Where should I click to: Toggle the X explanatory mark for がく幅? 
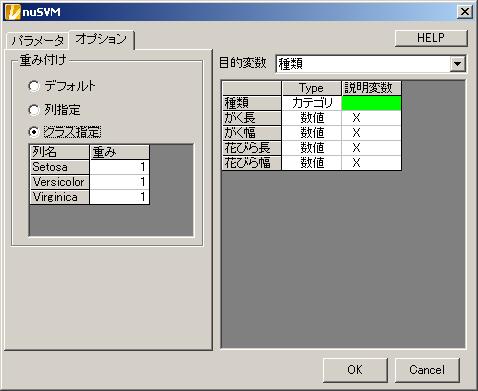click(x=371, y=133)
